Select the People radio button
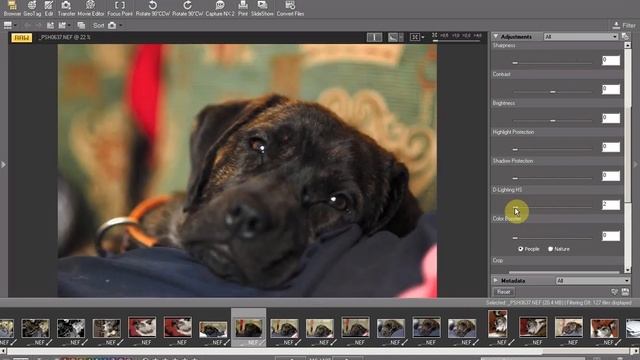 pos(521,249)
